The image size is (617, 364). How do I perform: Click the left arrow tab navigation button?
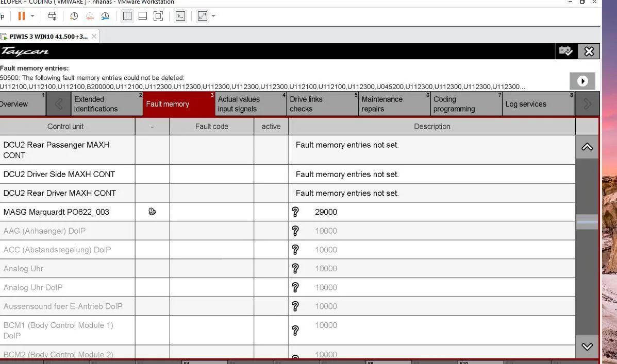point(59,104)
